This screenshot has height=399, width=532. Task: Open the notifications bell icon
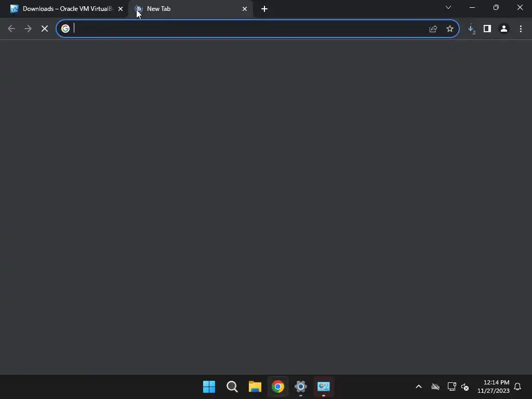(x=517, y=387)
